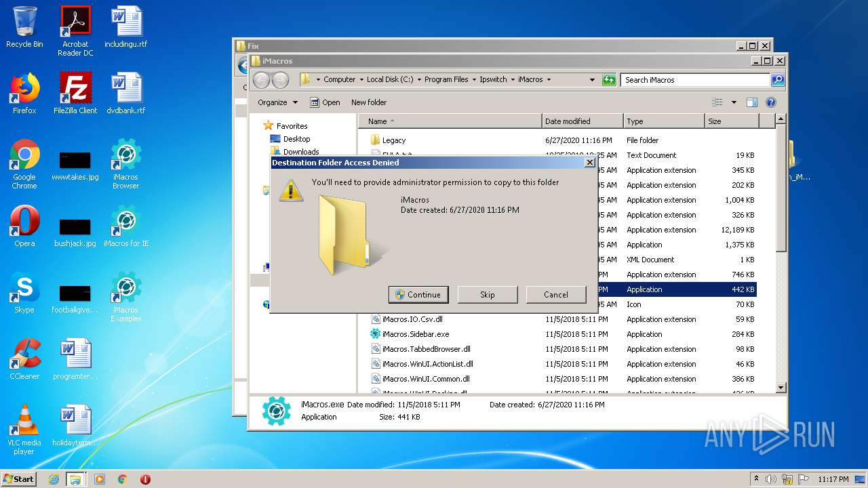Click Continue in access denied dialog

pyautogui.click(x=418, y=295)
